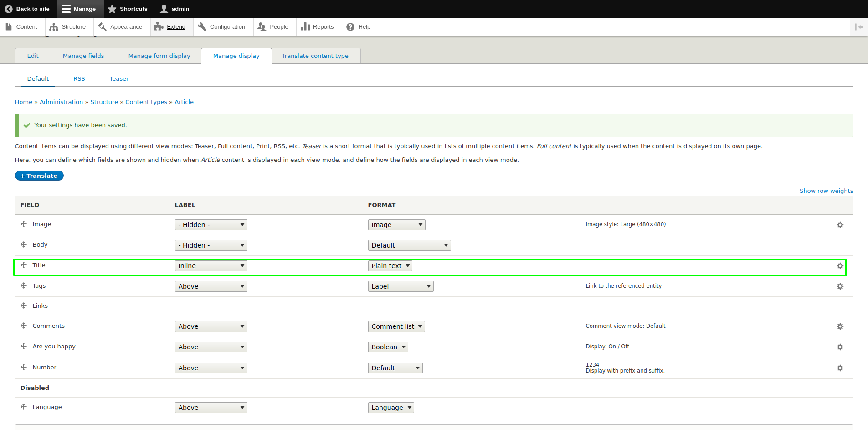The height and width of the screenshot is (430, 868).
Task: Open the Body format dropdown
Action: point(409,245)
